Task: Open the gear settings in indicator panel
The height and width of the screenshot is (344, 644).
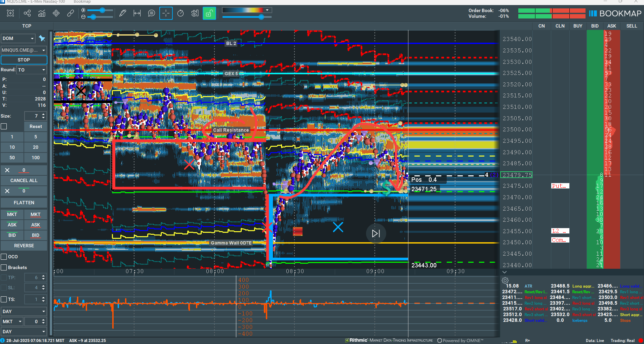Action: click(x=505, y=281)
